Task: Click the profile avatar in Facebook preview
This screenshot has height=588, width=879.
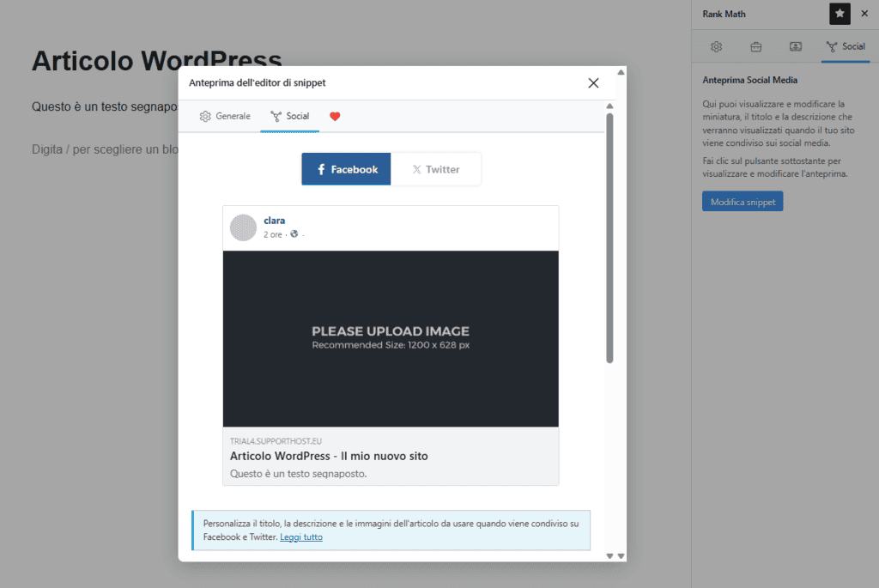Action: coord(243,227)
